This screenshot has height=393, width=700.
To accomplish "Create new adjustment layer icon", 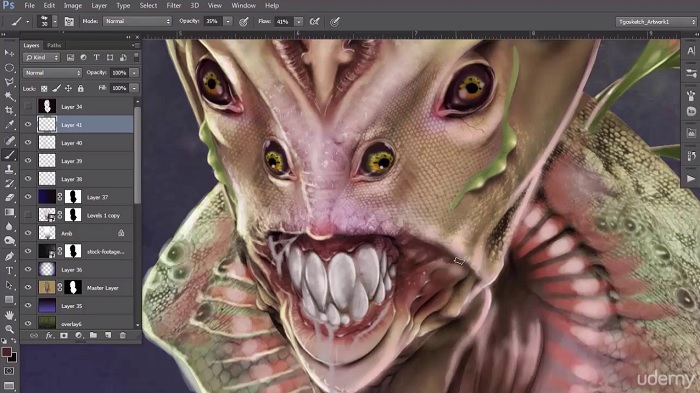I will click(x=79, y=335).
